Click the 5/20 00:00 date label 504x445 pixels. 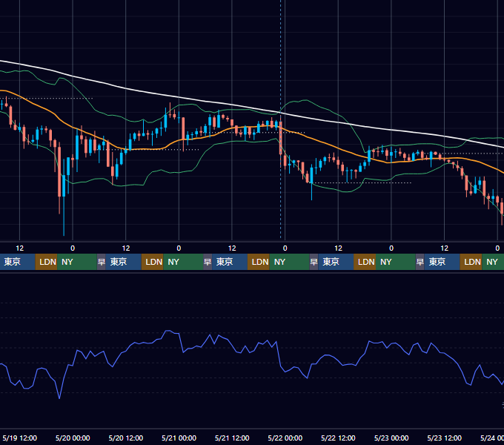click(73, 438)
